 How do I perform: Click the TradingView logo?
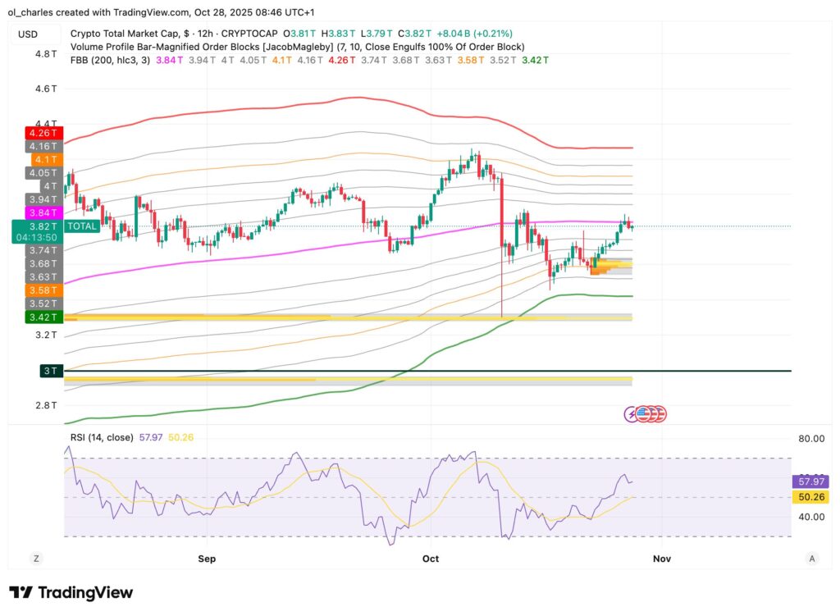tap(71, 592)
